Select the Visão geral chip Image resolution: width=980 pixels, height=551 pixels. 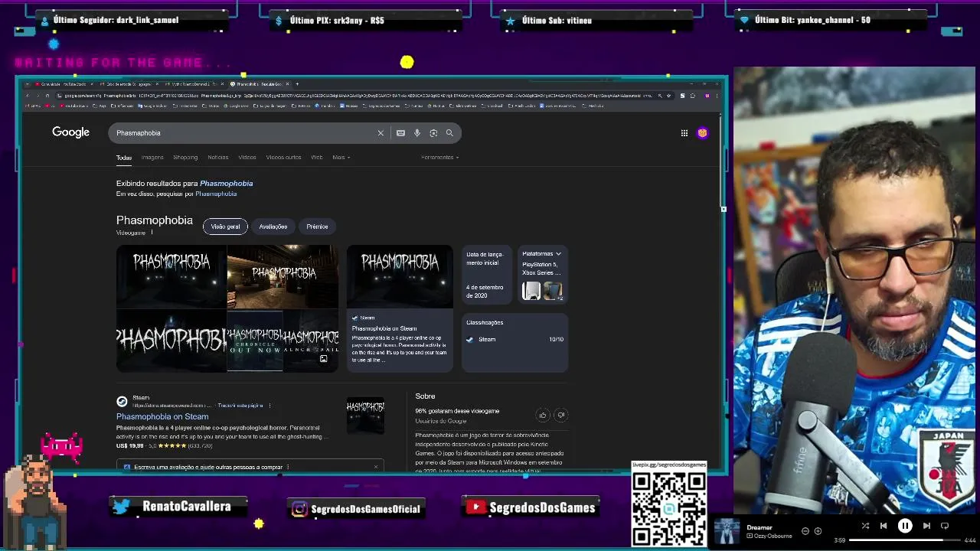point(225,227)
